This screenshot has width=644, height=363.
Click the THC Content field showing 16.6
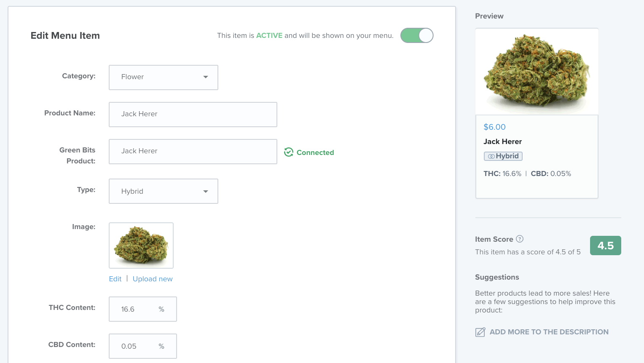click(x=143, y=309)
